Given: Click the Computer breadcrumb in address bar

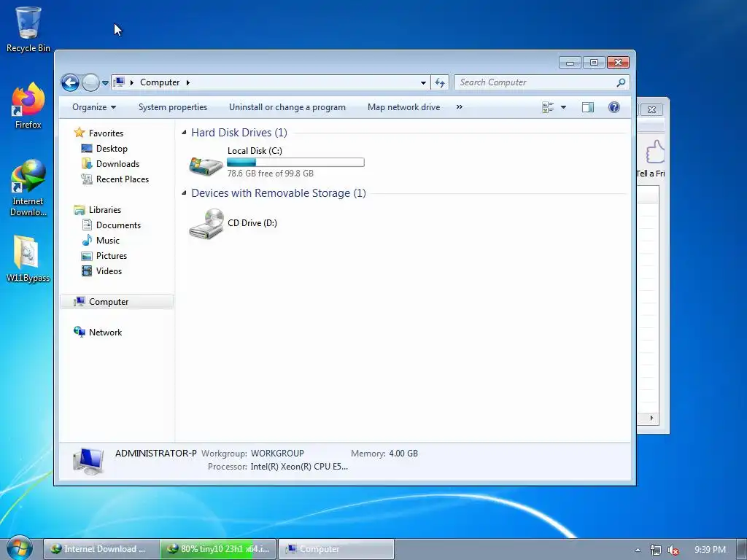Looking at the screenshot, I should [x=160, y=82].
